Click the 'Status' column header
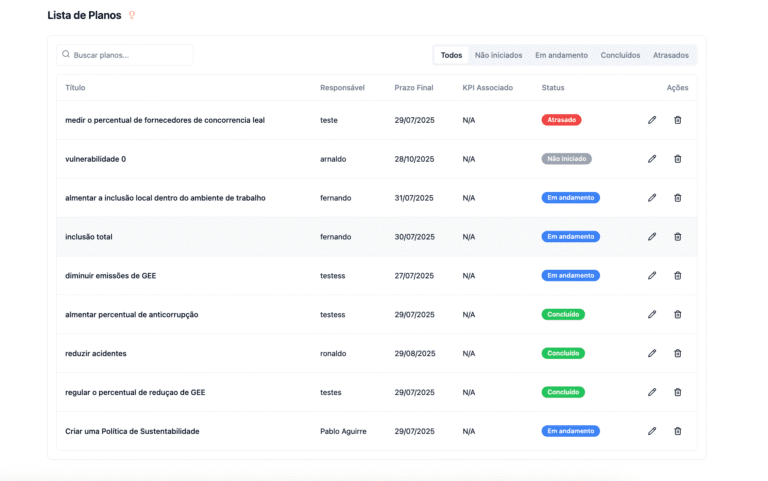Image resolution: width=768 pixels, height=481 pixels. [x=553, y=88]
